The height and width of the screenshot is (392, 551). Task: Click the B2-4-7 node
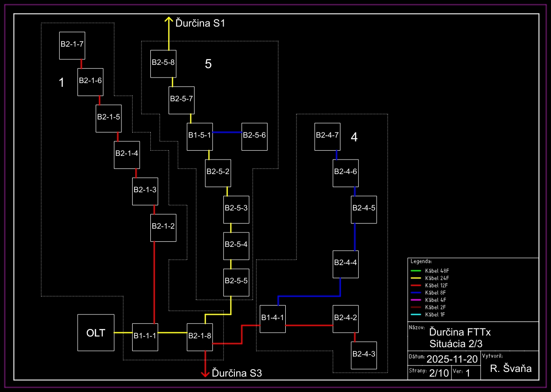327,136
